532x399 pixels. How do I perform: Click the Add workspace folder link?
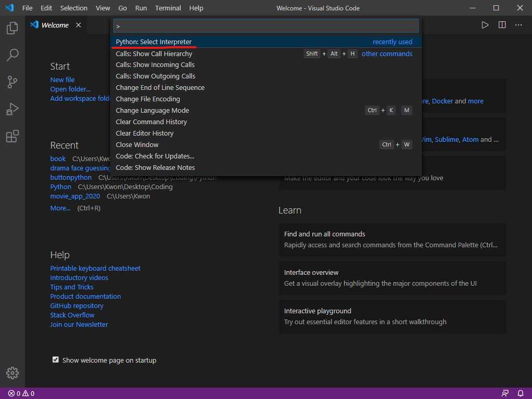coord(81,98)
